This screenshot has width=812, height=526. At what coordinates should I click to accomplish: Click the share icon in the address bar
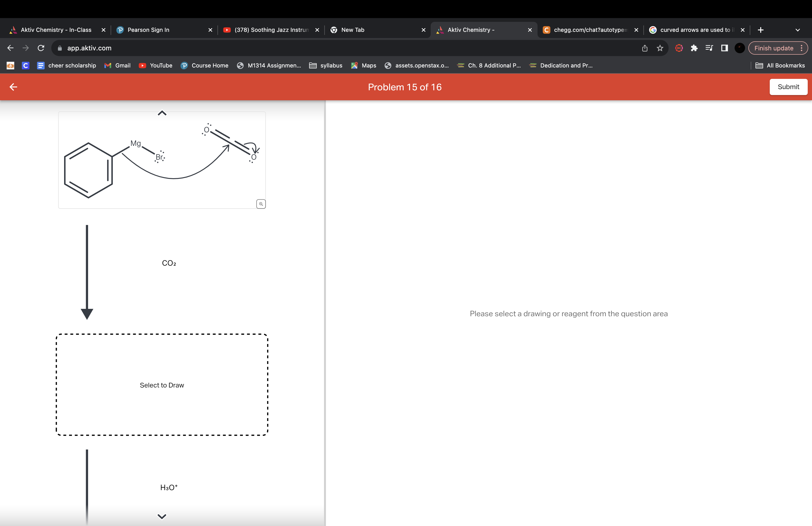[644, 48]
